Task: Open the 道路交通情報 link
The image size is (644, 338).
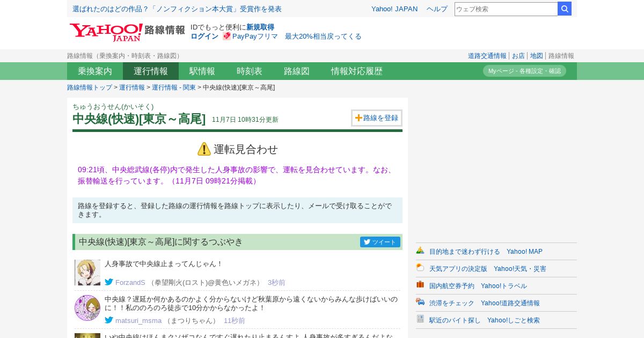Action: [487, 56]
